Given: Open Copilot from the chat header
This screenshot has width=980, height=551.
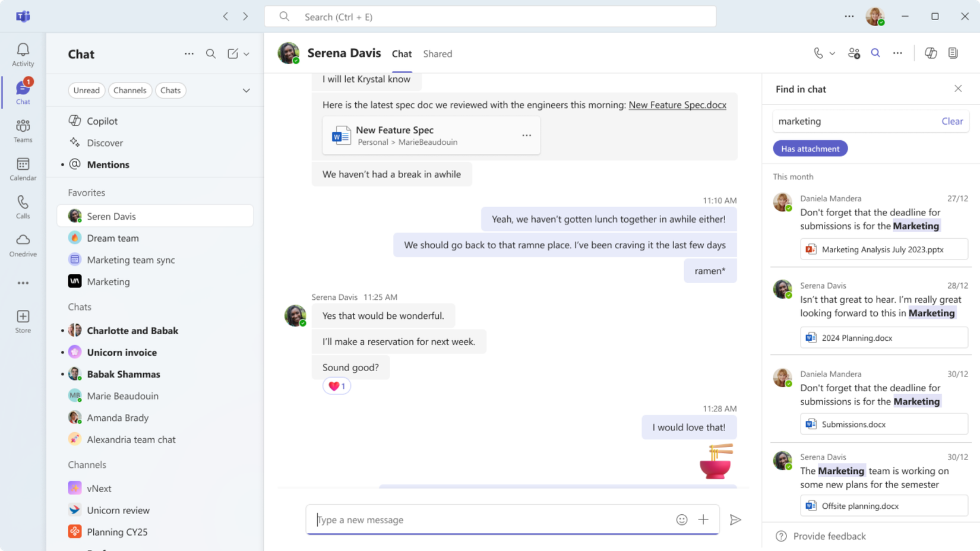Looking at the screenshot, I should pyautogui.click(x=930, y=53).
